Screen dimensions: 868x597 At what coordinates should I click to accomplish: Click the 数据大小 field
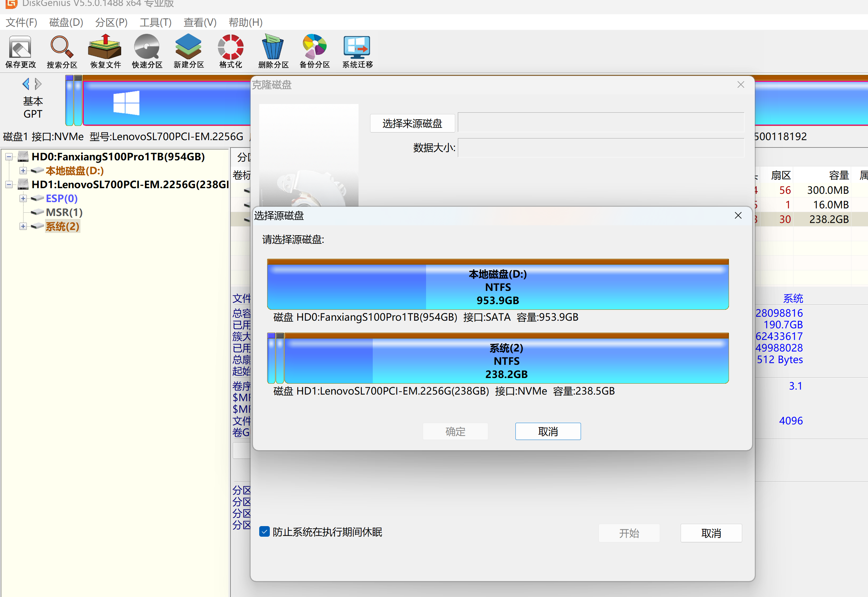[x=601, y=148]
